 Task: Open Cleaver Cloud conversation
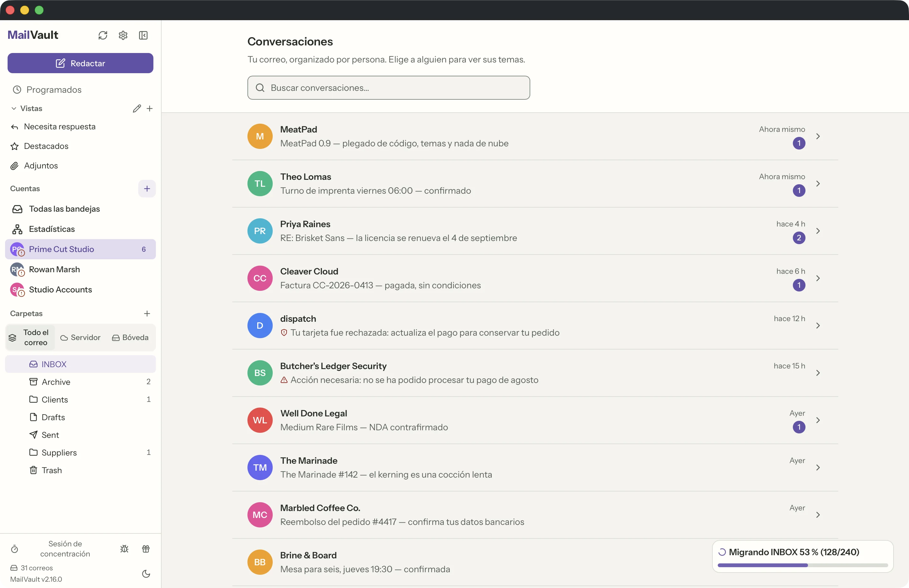(x=535, y=278)
